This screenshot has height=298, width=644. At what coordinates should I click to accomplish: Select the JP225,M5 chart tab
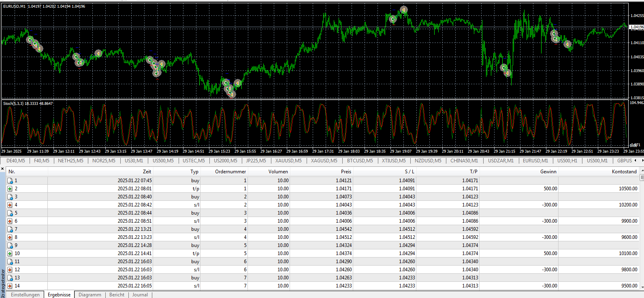tap(256, 161)
